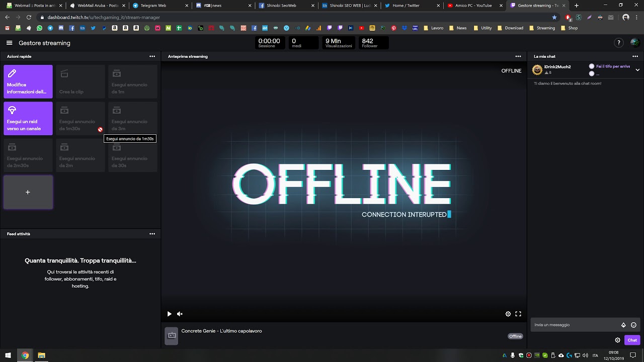The height and width of the screenshot is (362, 644).
Task: Select the Esegui annuncio da 2m tile
Action: click(x=80, y=155)
